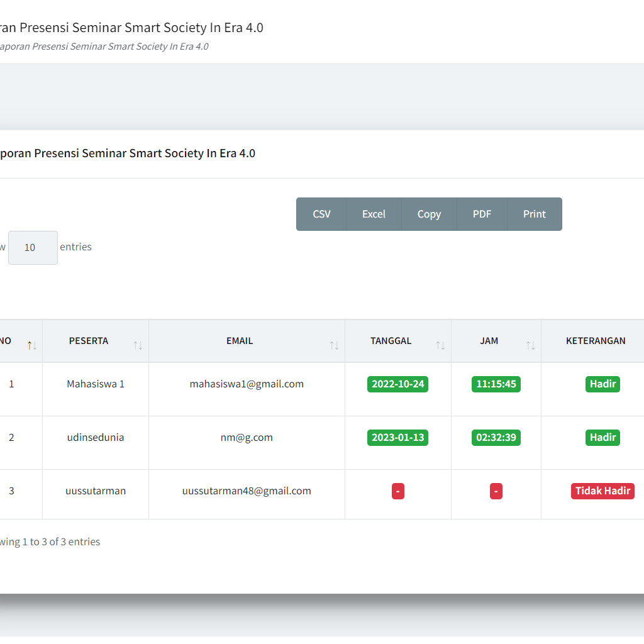Copy table data to clipboard
The height and width of the screenshot is (644, 644).
tap(429, 214)
